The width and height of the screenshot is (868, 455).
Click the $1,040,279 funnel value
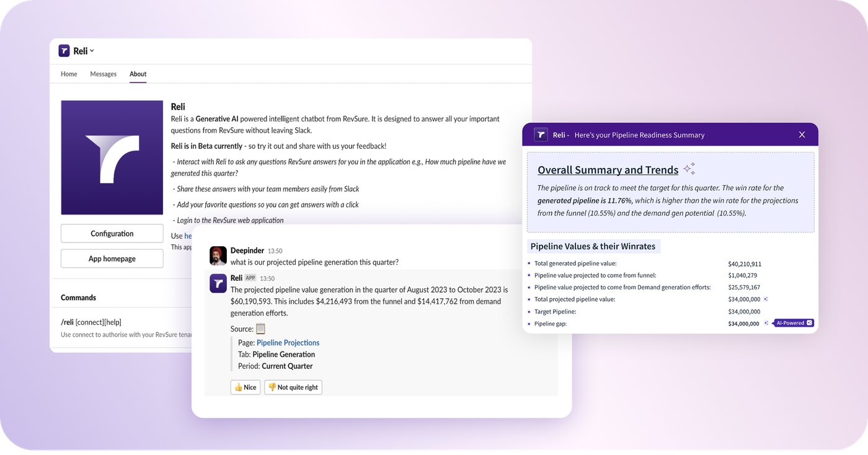click(x=742, y=275)
